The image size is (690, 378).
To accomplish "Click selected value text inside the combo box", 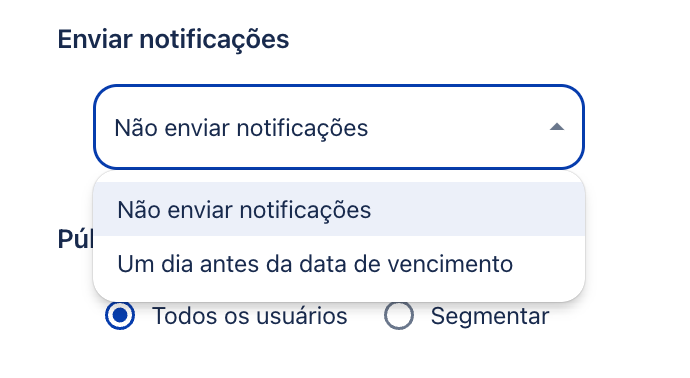I will tap(241, 128).
